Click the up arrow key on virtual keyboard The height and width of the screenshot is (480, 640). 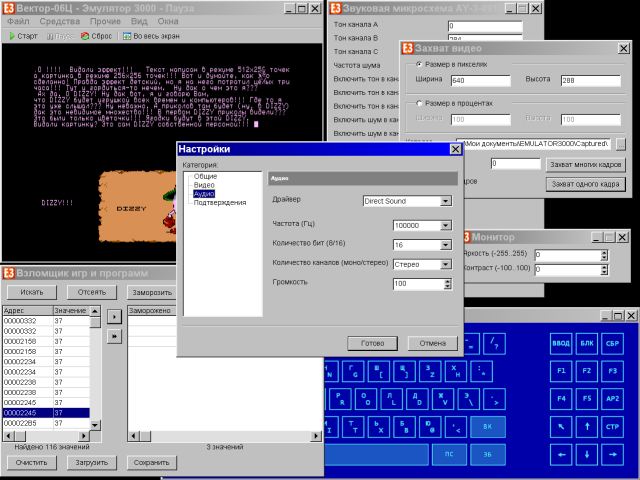pyautogui.click(x=587, y=427)
